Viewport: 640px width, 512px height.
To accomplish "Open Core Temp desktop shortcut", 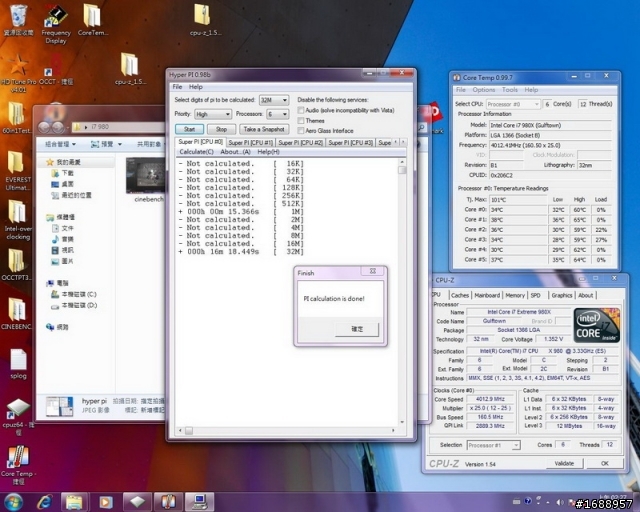I will [18, 465].
